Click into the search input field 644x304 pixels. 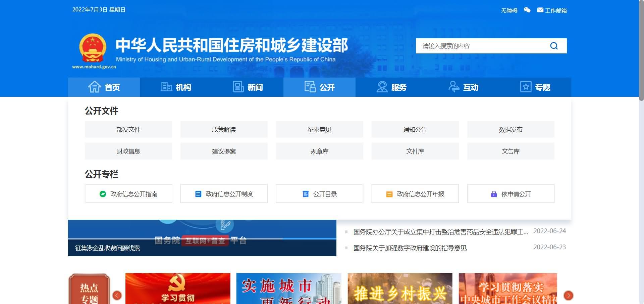pos(481,46)
